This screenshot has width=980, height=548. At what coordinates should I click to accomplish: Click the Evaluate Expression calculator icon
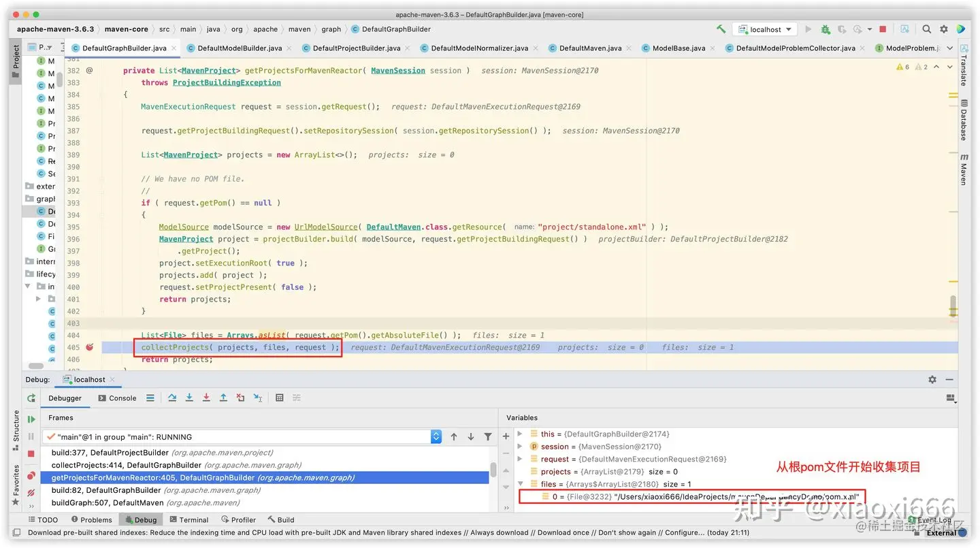(280, 398)
